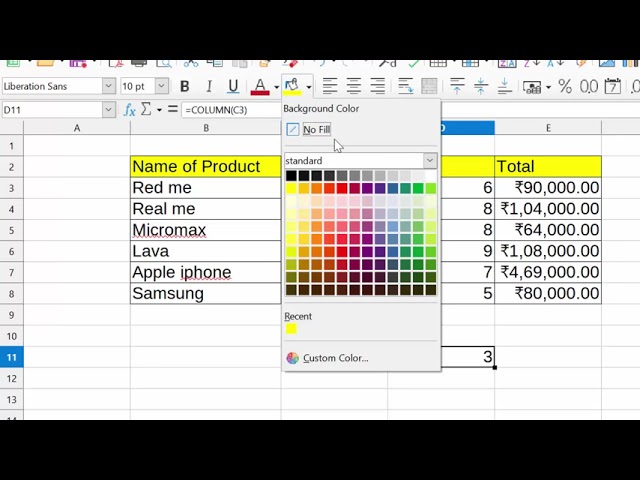
Task: Open the font color dropdown arrow
Action: pyautogui.click(x=276, y=87)
